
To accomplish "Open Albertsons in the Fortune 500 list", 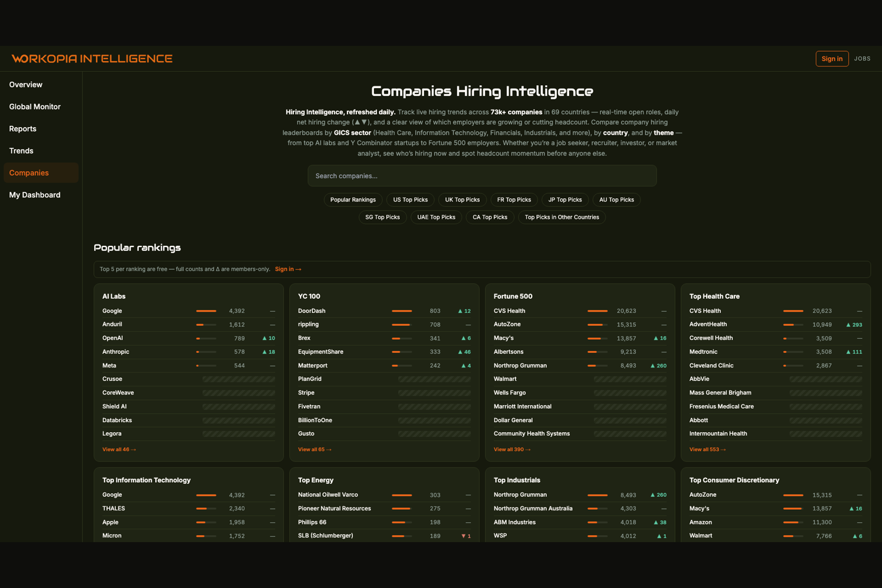I will [580, 352].
